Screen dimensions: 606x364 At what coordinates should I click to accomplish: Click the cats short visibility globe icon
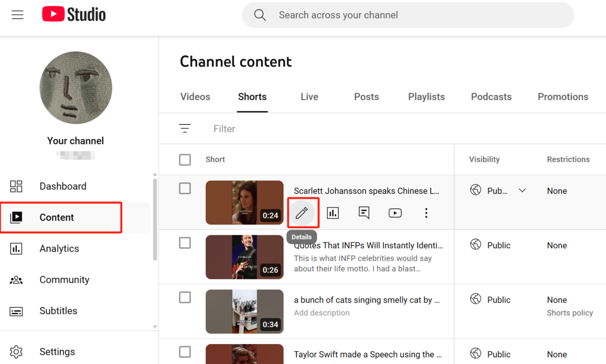pyautogui.click(x=476, y=299)
